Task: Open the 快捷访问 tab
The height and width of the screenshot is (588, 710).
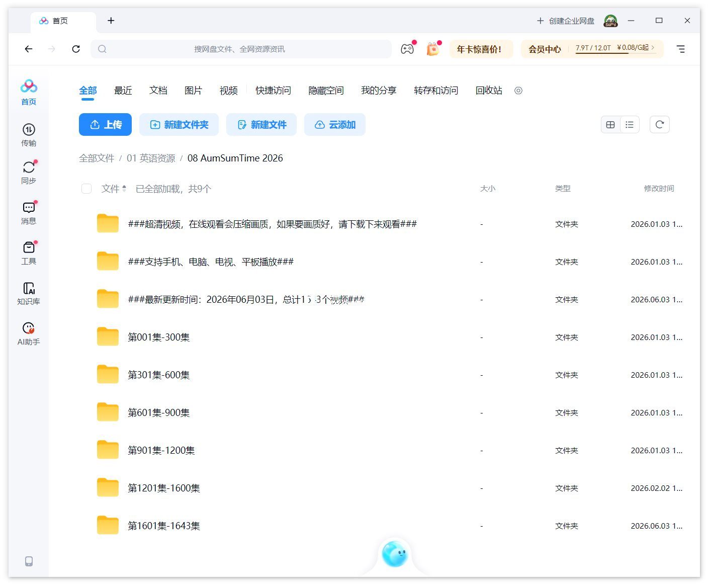Action: click(x=273, y=91)
